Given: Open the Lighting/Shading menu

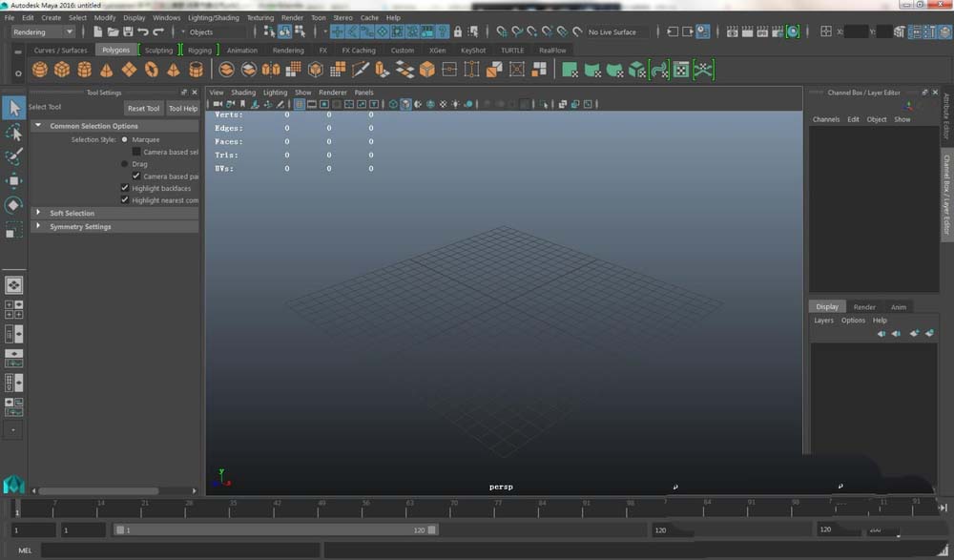Looking at the screenshot, I should pos(213,17).
